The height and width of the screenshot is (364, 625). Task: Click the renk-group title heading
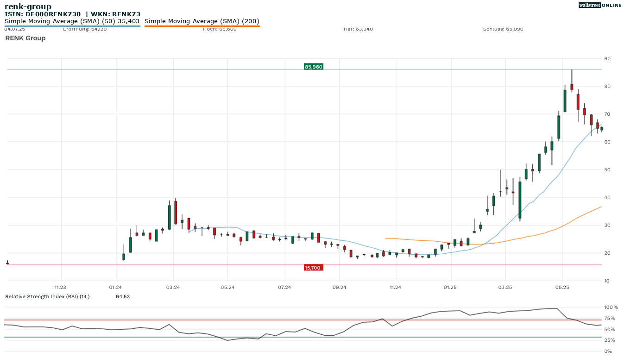click(28, 6)
